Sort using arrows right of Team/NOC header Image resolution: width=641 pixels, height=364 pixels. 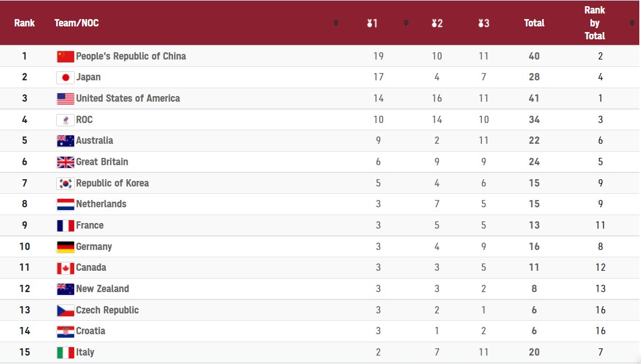pos(336,23)
